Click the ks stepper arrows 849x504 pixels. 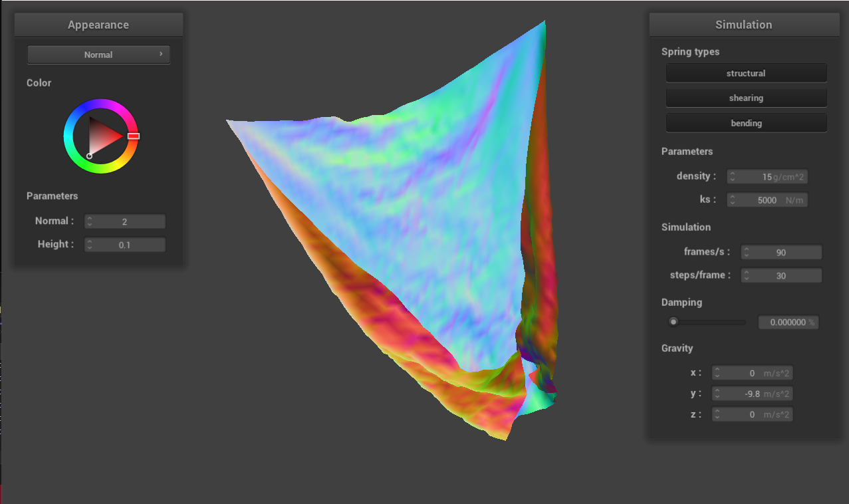click(733, 200)
